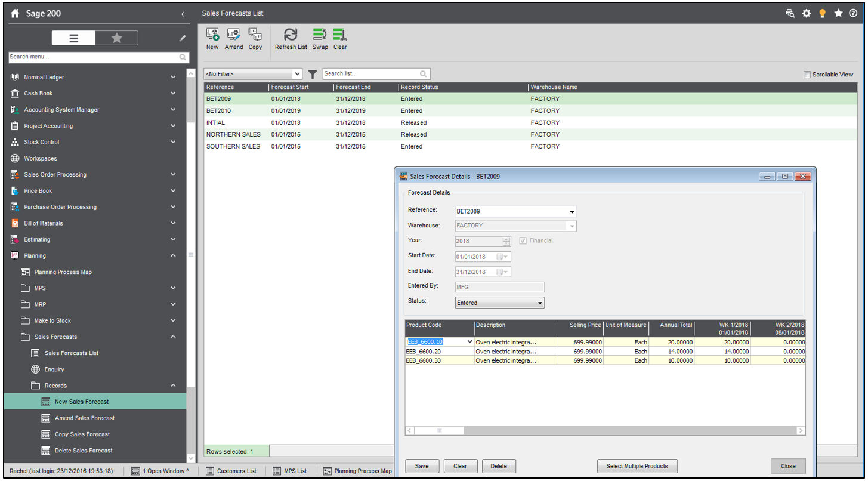Collapse the navigation pane arrow
The image size is (868, 481).
click(x=182, y=14)
